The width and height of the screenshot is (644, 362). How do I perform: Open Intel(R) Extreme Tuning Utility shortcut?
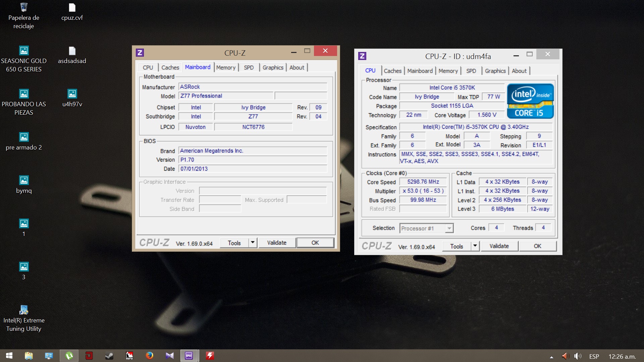click(23, 319)
